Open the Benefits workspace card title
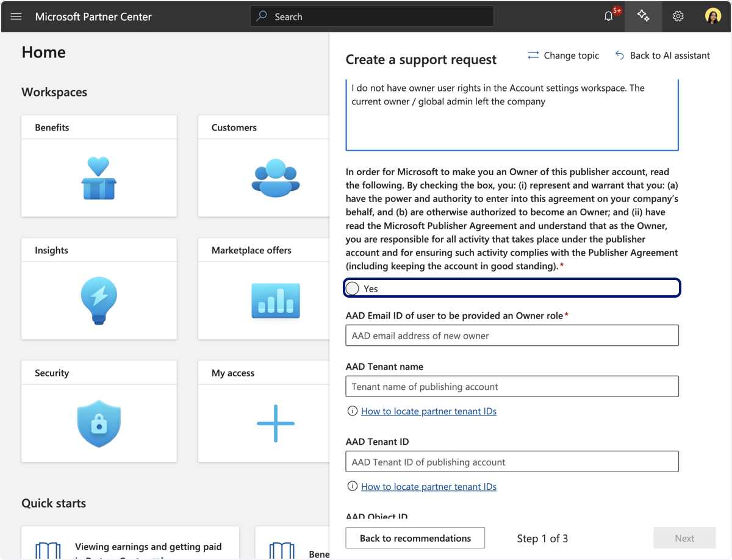The height and width of the screenshot is (560, 732). (52, 127)
